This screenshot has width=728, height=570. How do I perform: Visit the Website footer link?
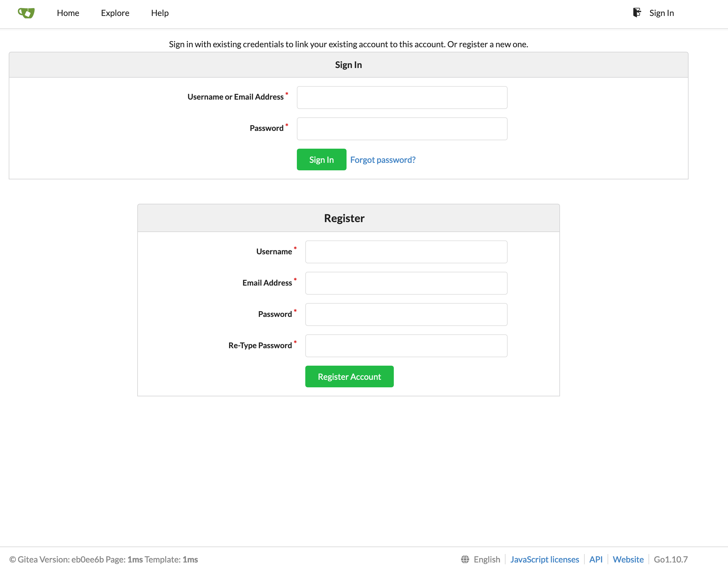(x=628, y=559)
